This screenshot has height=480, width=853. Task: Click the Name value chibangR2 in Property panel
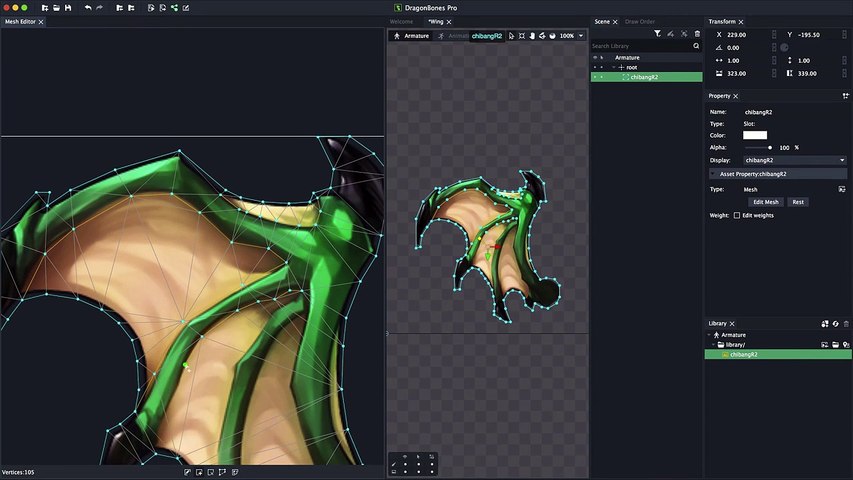758,112
